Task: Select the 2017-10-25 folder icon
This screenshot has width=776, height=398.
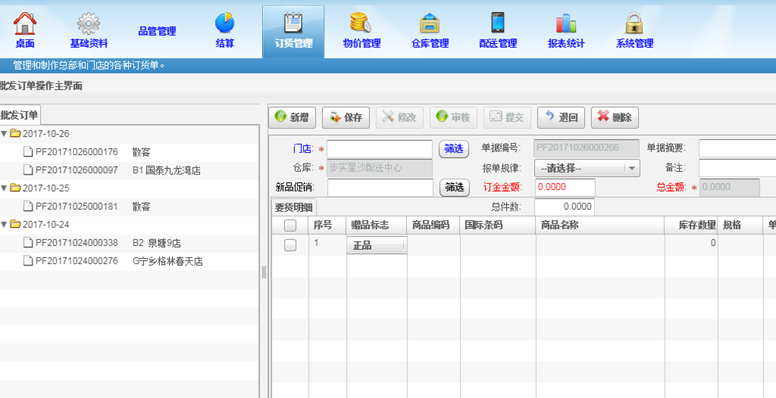Action: click(15, 188)
